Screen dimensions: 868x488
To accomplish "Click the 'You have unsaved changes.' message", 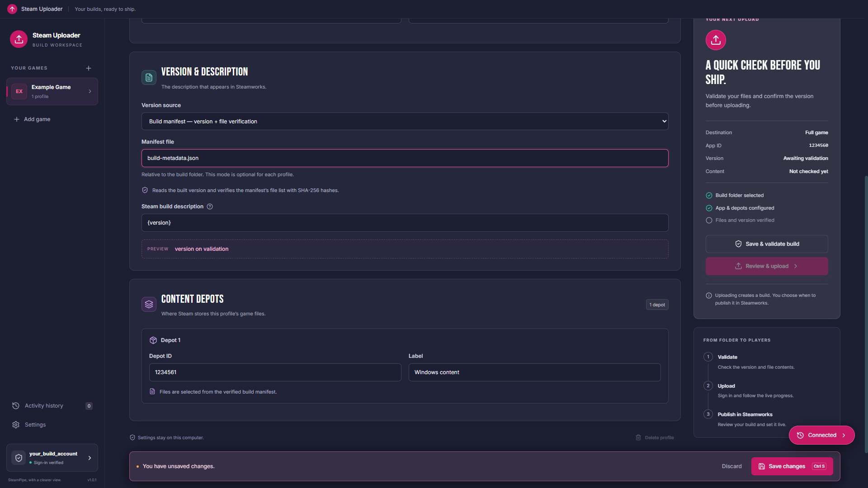I will point(179,466).
